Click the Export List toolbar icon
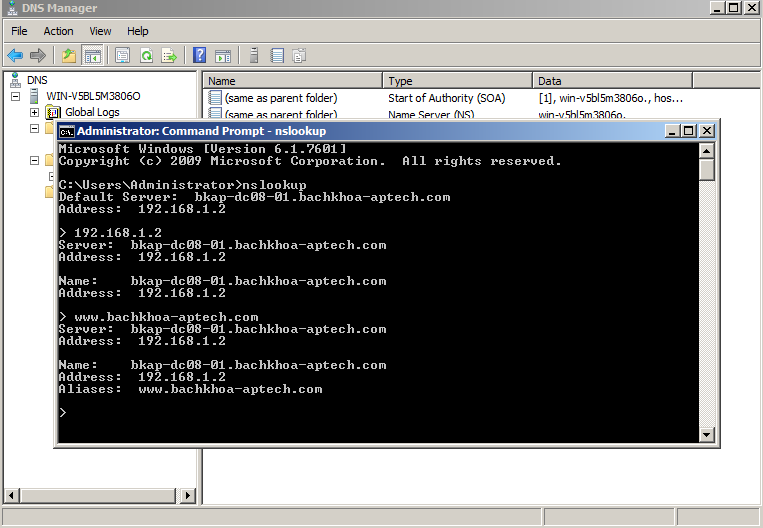The image size is (763, 528). pyautogui.click(x=169, y=55)
